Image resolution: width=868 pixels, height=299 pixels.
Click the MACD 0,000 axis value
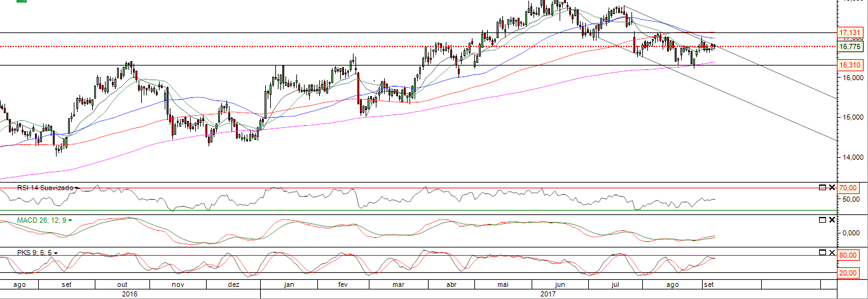[851, 233]
